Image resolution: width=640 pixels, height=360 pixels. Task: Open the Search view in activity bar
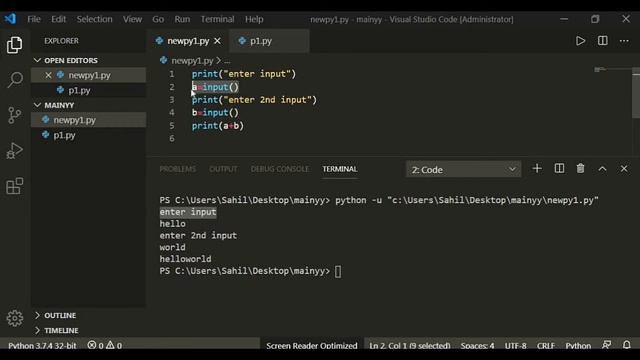[x=15, y=80]
